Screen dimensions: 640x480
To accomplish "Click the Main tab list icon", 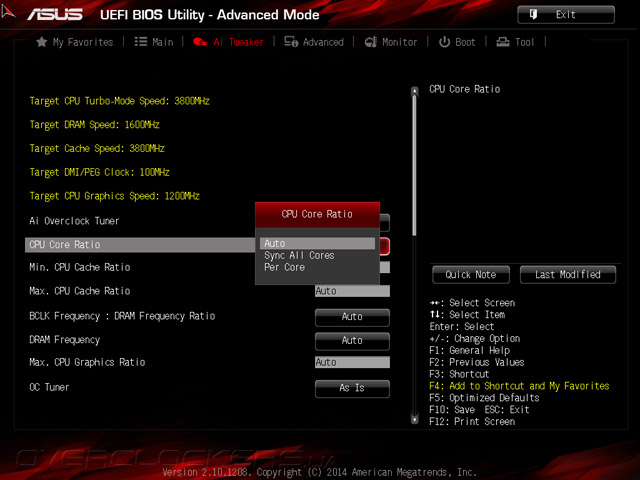I will (141, 42).
